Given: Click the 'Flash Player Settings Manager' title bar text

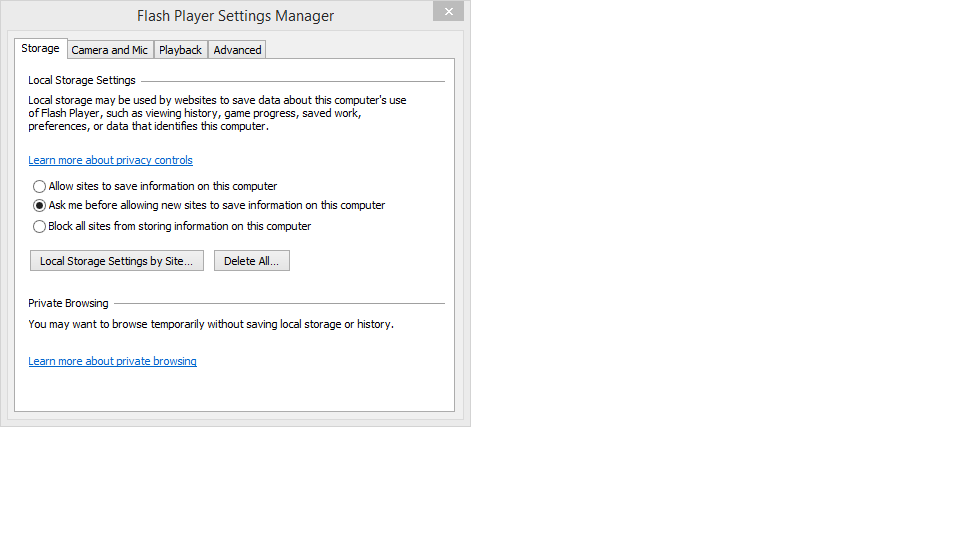Looking at the screenshot, I should (x=235, y=16).
